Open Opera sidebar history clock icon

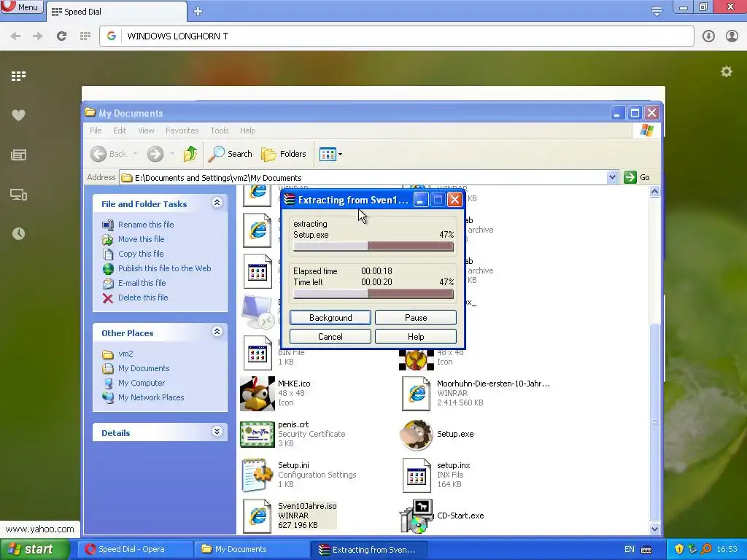click(x=18, y=233)
